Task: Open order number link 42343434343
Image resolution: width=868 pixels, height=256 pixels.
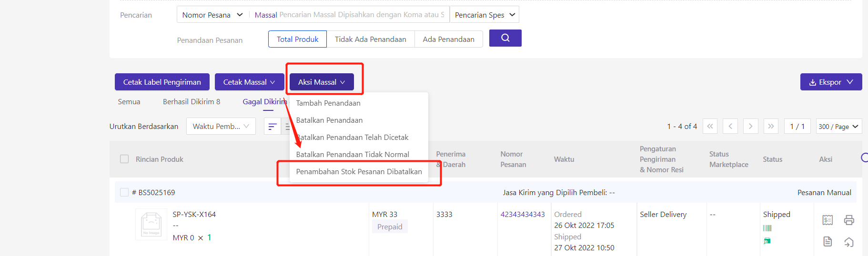Action: 523,214
